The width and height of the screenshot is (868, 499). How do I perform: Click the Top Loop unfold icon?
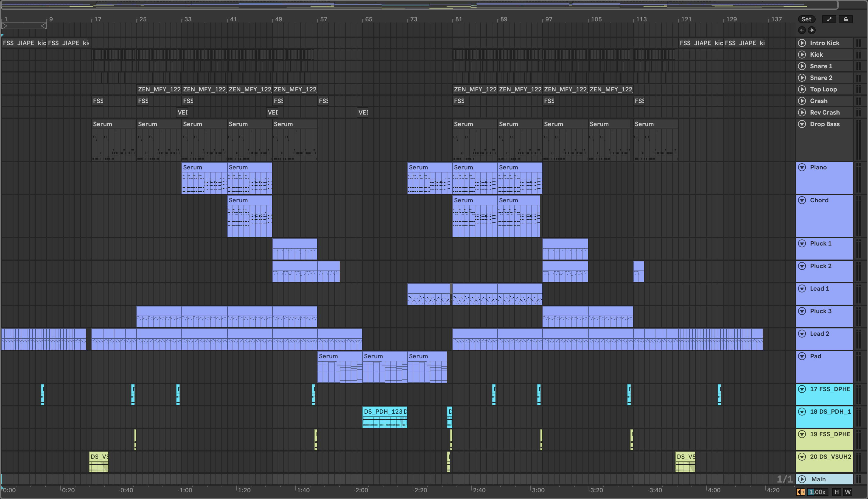[x=802, y=89]
